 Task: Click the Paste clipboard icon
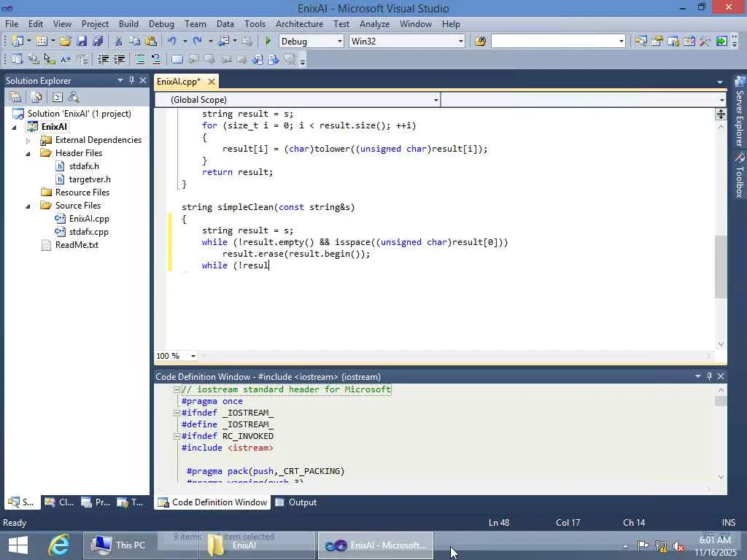tap(151, 42)
